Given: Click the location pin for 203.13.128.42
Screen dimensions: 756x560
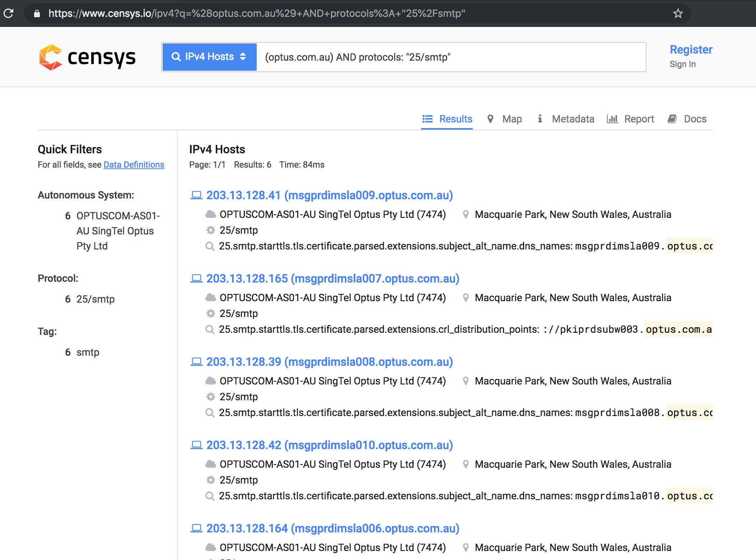Looking at the screenshot, I should click(466, 464).
